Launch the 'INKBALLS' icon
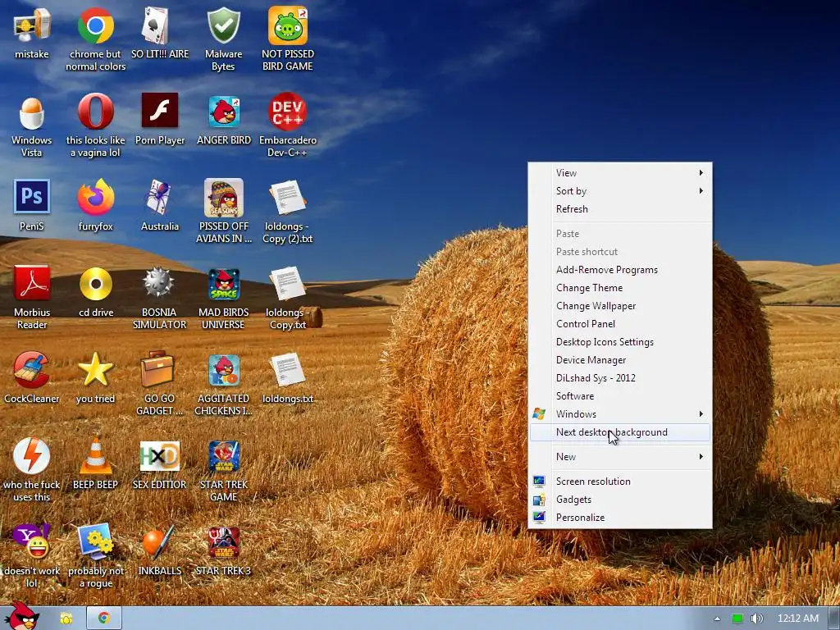Viewport: 840px width, 630px height. point(158,542)
